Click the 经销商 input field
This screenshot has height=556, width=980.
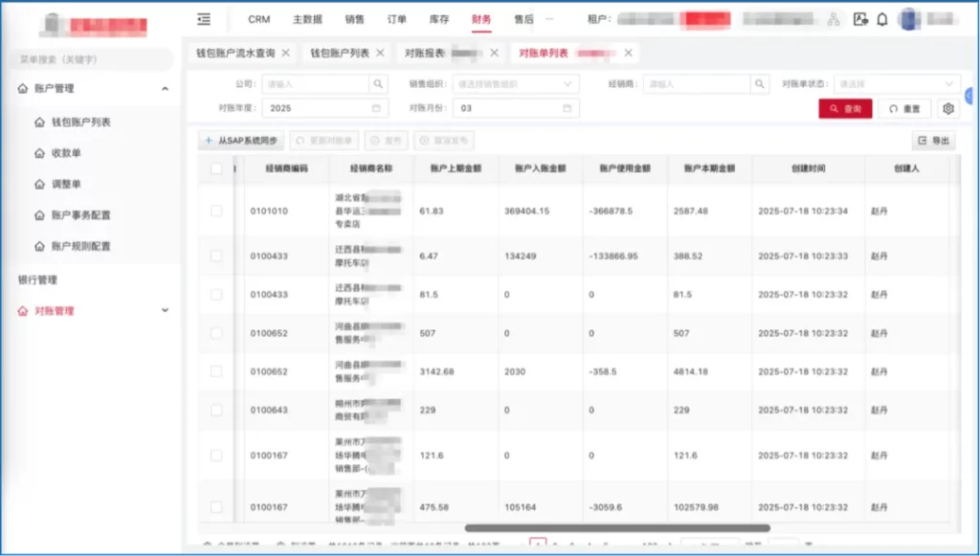[x=697, y=83]
